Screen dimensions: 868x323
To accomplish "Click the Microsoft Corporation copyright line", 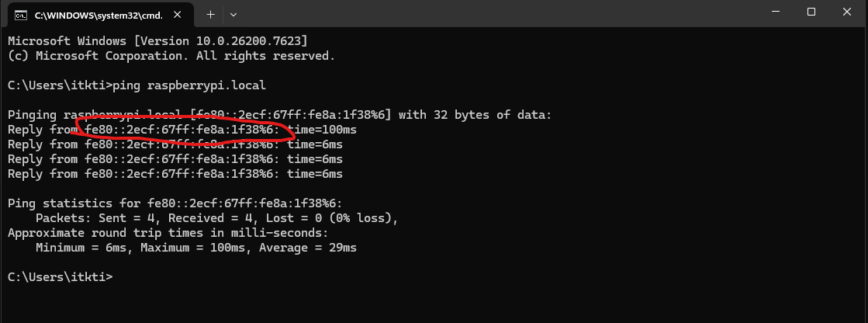I will [x=171, y=56].
